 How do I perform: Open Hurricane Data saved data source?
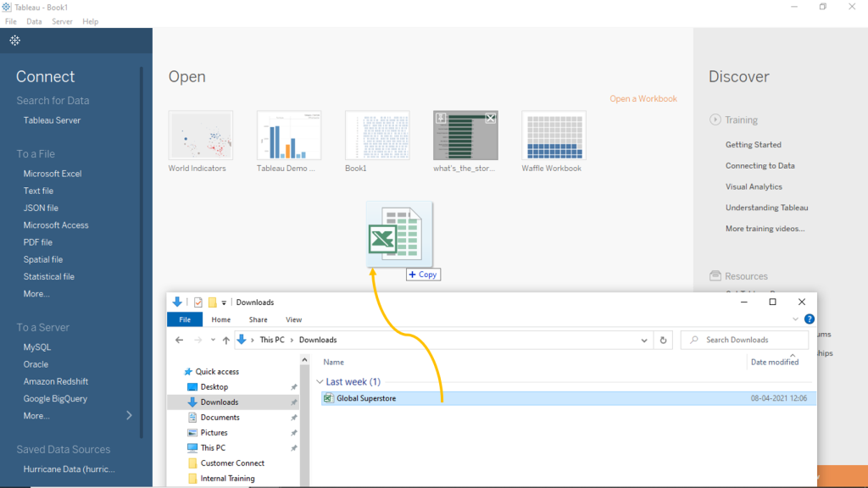tap(70, 469)
